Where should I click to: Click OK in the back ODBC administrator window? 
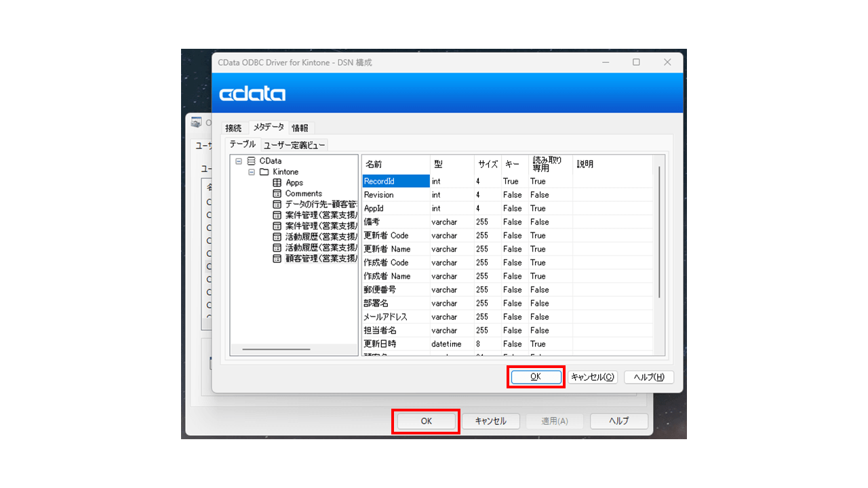click(x=426, y=421)
